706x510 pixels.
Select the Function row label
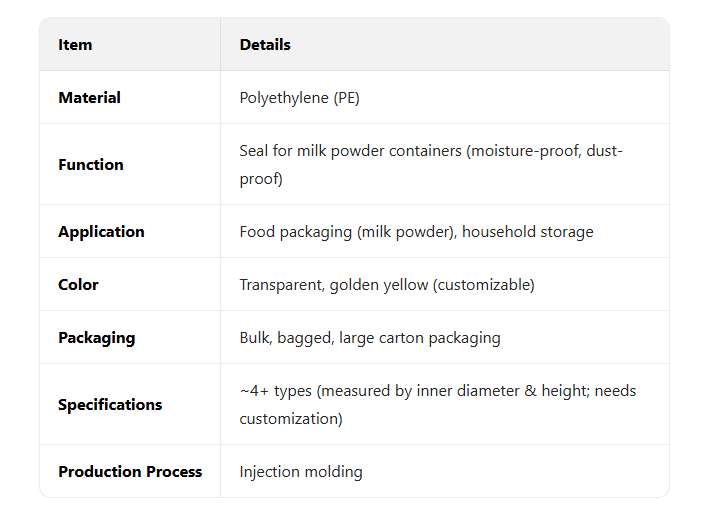coord(90,164)
